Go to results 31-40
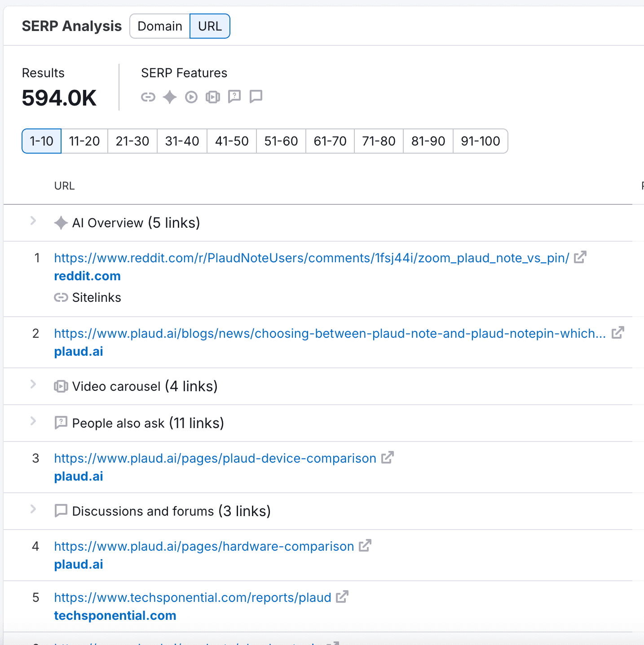Image resolution: width=644 pixels, height=645 pixels. (182, 141)
